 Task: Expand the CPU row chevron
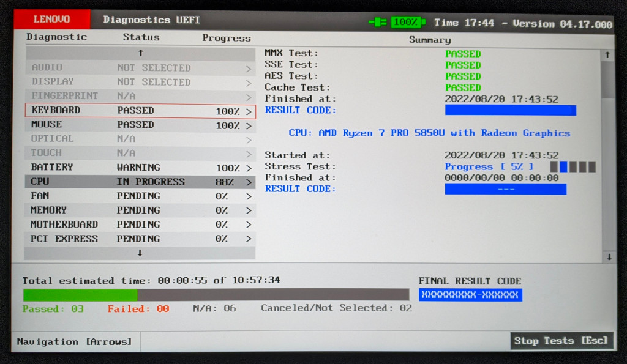click(x=249, y=182)
